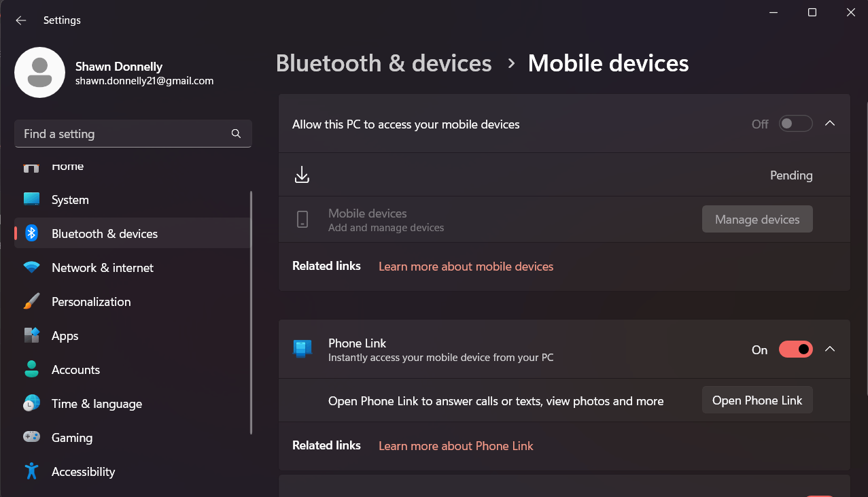Select the Bluetooth & devices sidebar icon
Viewport: 868px width, 497px height.
coord(31,233)
